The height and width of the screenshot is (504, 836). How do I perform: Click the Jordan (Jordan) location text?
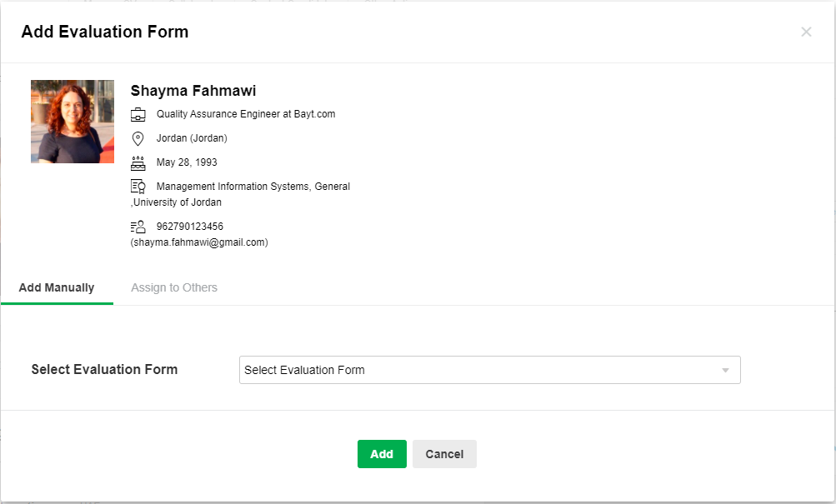[x=192, y=138]
